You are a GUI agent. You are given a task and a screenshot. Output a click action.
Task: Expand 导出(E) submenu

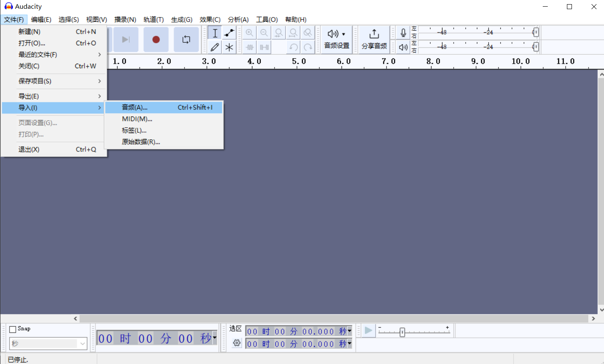click(54, 96)
